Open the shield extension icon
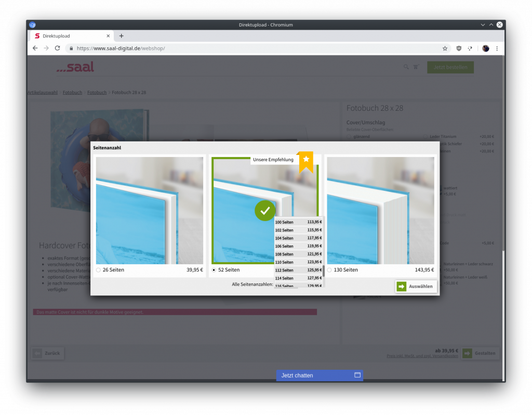This screenshot has width=532, height=415. click(459, 48)
